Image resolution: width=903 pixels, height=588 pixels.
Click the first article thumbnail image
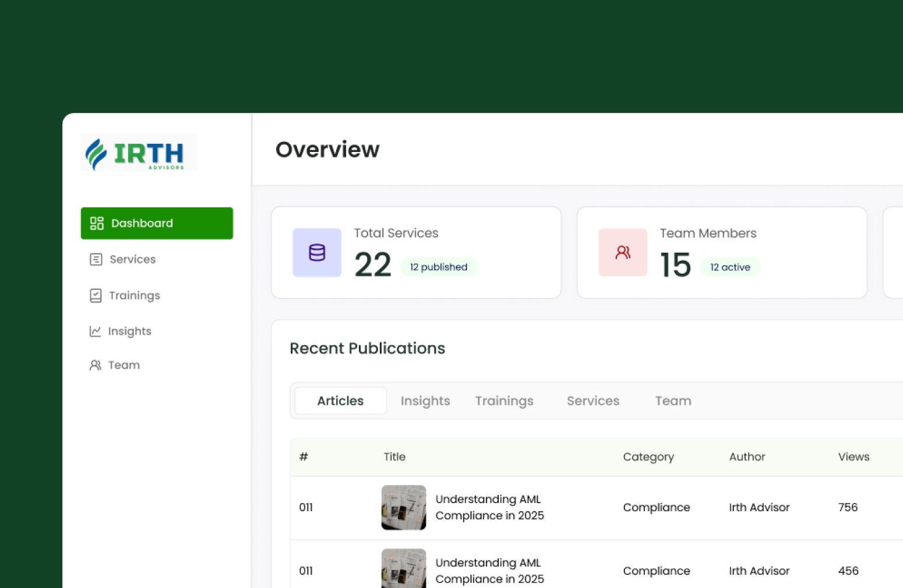tap(404, 507)
